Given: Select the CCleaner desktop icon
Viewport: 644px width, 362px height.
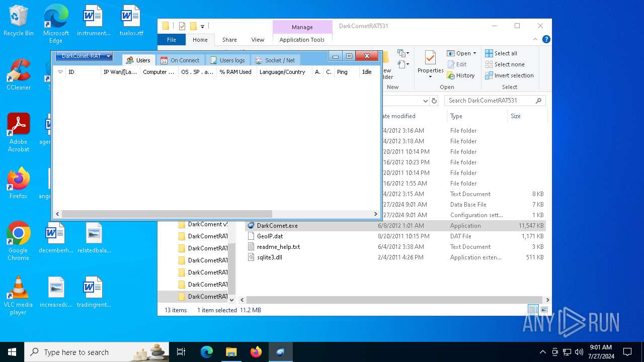Looking at the screenshot, I should point(19,74).
